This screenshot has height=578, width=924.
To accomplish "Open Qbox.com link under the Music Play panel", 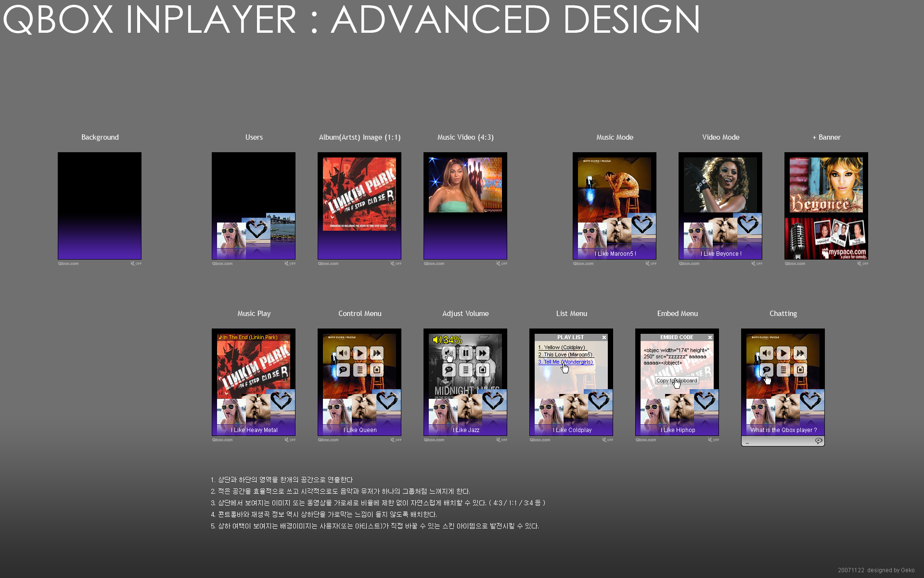I will coord(222,440).
